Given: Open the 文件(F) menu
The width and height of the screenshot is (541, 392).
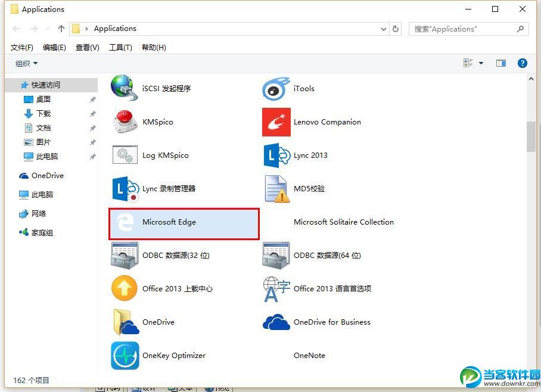Looking at the screenshot, I should 21,48.
